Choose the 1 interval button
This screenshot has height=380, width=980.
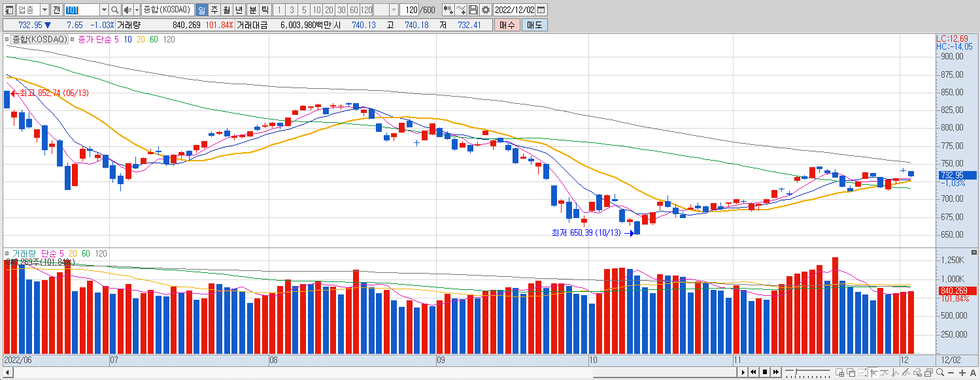(x=279, y=10)
